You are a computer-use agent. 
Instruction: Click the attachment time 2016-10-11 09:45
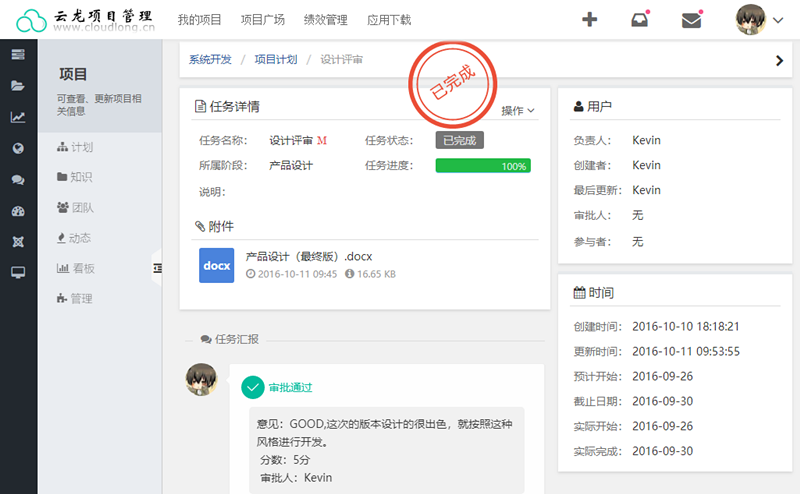(297, 274)
